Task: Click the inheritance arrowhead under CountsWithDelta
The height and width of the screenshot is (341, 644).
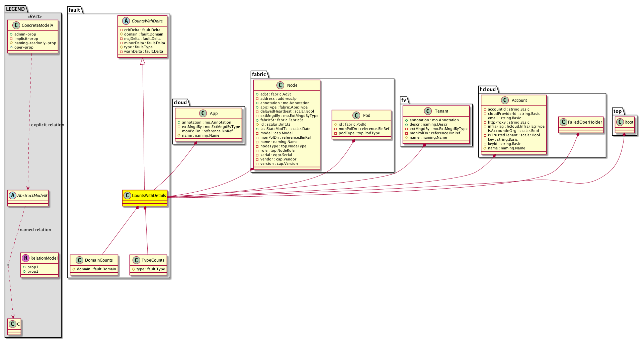Action: click(143, 61)
